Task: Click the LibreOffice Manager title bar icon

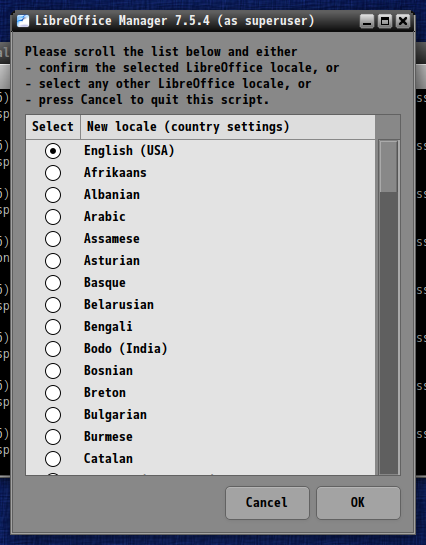Action: click(x=23, y=21)
